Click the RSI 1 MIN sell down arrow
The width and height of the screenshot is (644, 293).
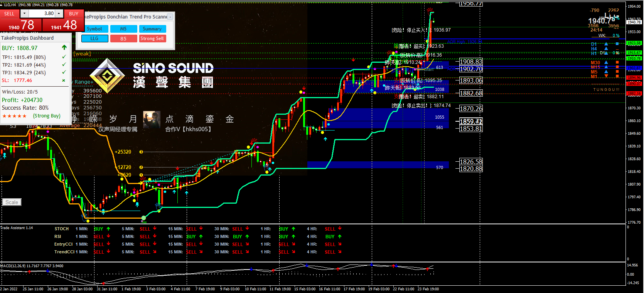point(108,236)
